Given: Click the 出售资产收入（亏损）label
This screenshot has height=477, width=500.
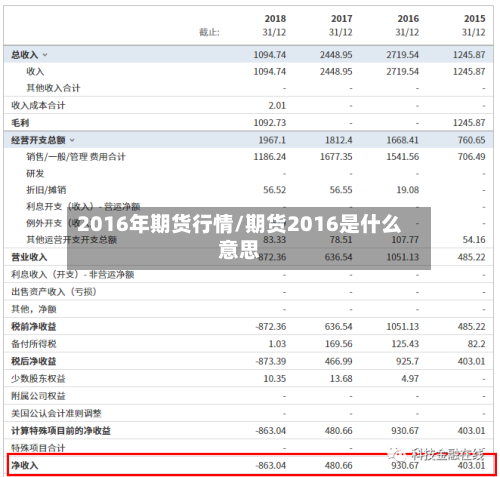Looking at the screenshot, I should pos(54,292).
